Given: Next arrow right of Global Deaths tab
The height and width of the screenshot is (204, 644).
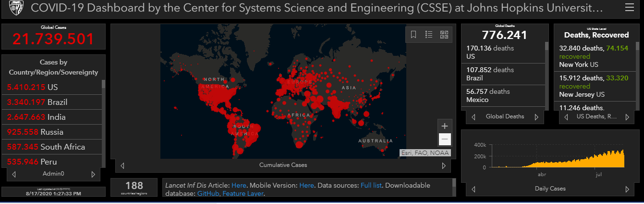Looking at the screenshot, I should (536, 117).
